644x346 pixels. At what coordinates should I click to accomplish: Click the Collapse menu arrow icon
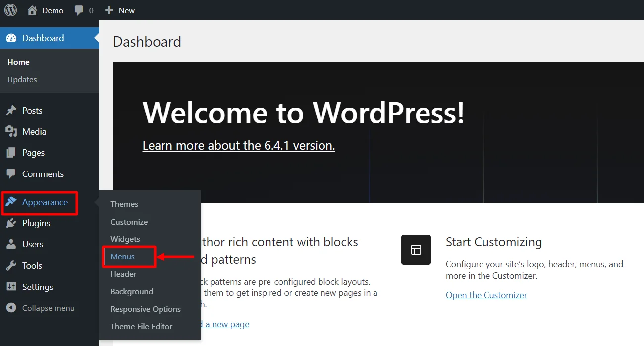click(x=11, y=308)
